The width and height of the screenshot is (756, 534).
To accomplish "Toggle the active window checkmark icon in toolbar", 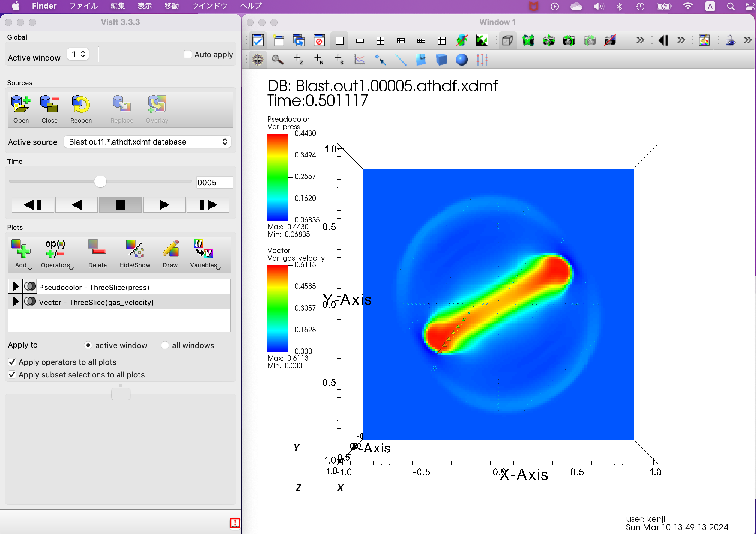I will 258,41.
